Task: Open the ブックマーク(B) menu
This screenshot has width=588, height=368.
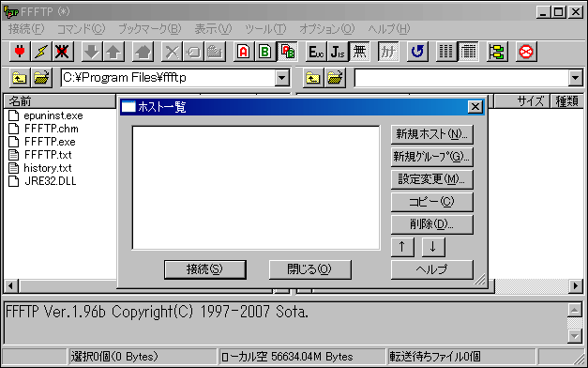Action: click(x=150, y=29)
